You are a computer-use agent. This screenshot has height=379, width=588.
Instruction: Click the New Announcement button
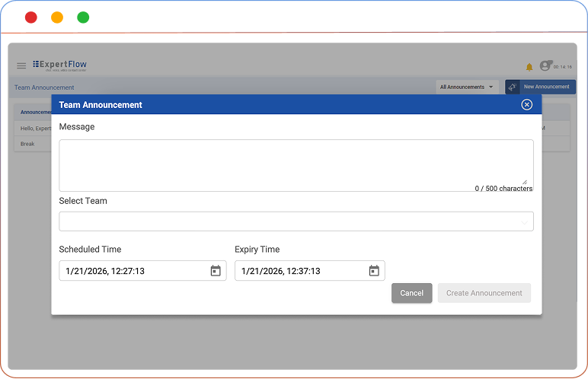pyautogui.click(x=546, y=87)
